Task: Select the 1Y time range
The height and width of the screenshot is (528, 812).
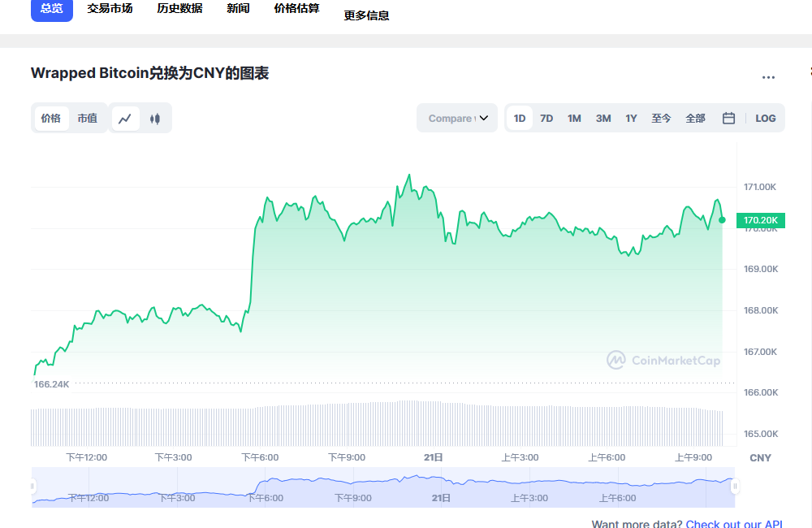Action: [x=631, y=118]
